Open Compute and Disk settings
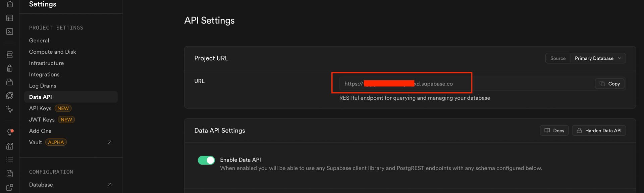 click(52, 52)
